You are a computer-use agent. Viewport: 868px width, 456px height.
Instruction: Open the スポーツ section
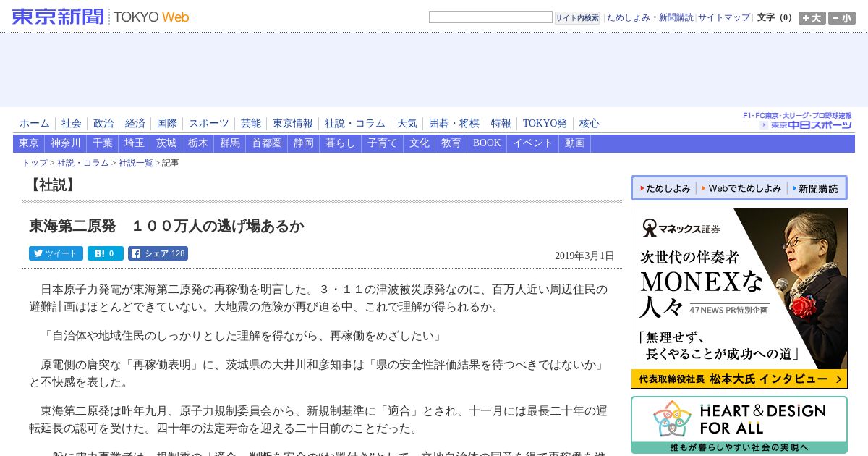click(208, 124)
